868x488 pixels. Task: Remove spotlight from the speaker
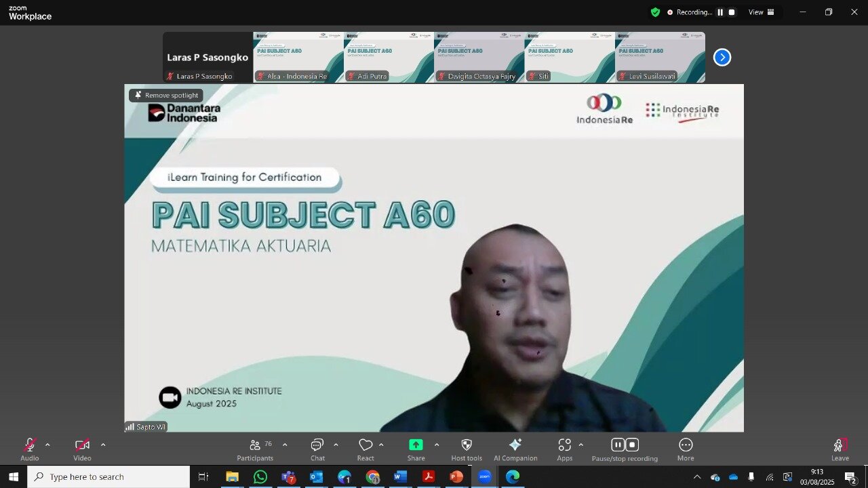coord(167,96)
